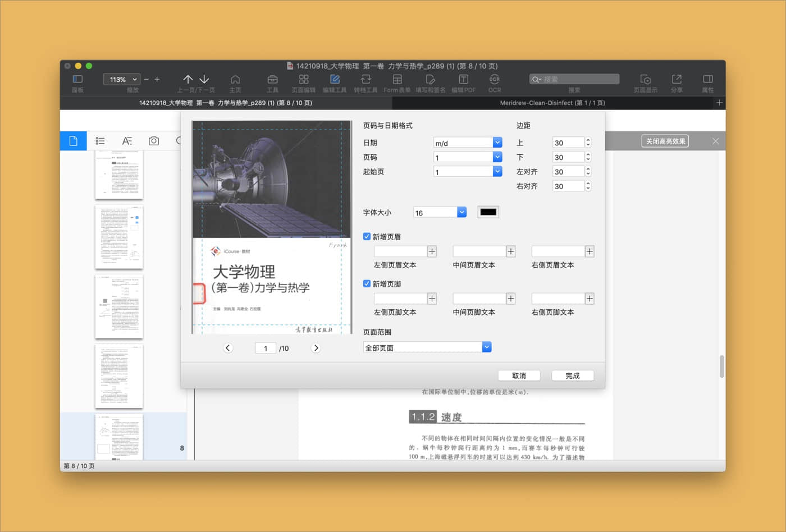Click add button for middle footer text

[x=511, y=299]
